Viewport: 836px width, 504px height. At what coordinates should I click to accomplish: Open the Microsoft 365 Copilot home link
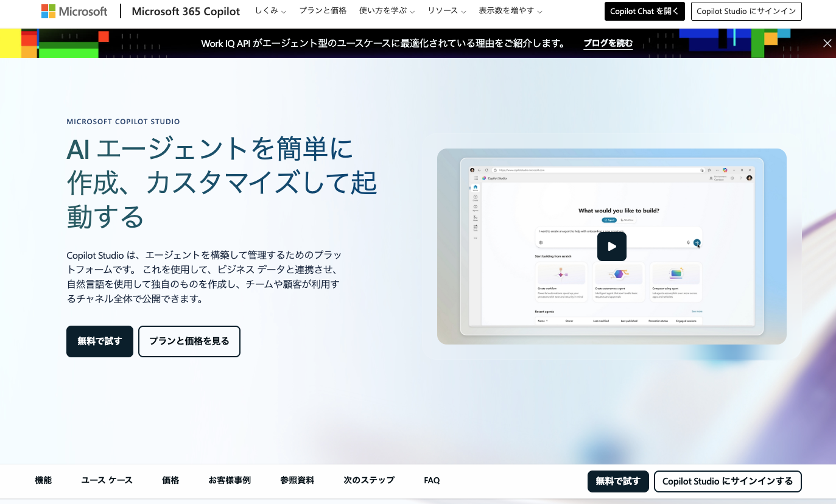coord(186,12)
